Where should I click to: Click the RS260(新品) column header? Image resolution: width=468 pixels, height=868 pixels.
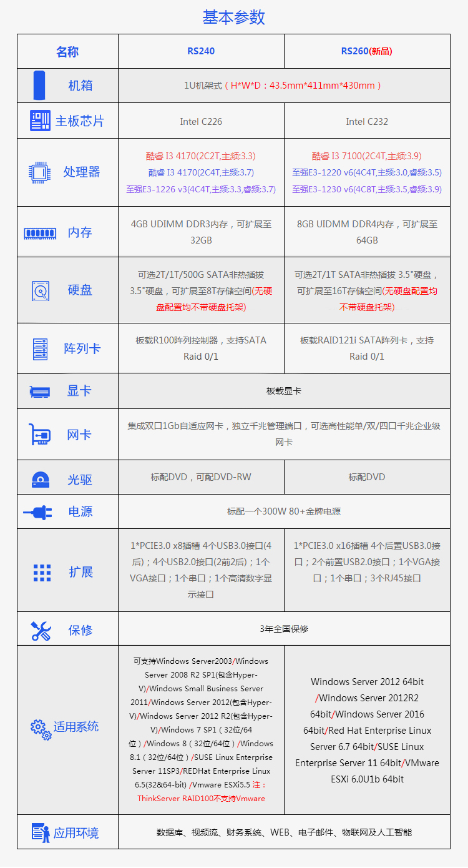[x=366, y=51]
